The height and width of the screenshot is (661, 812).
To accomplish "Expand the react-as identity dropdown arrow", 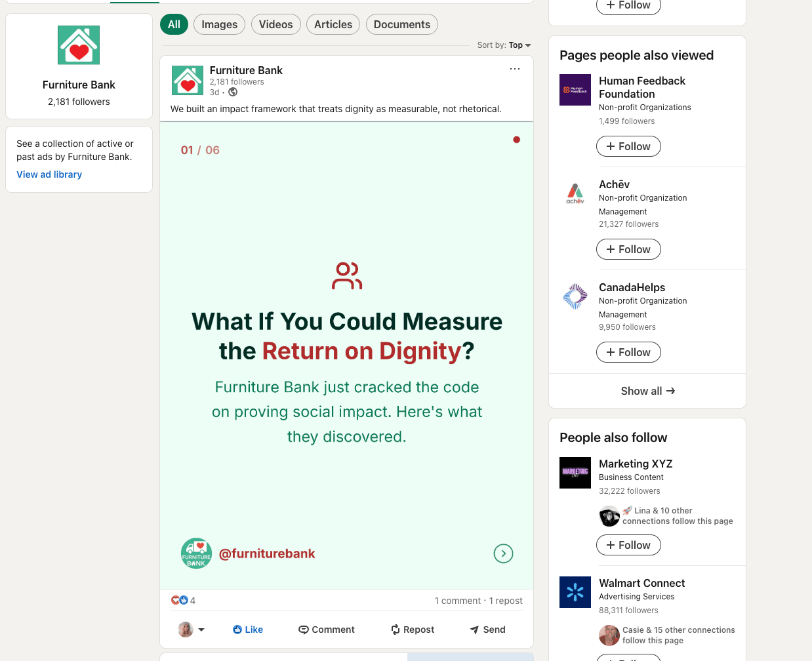I will click(201, 630).
